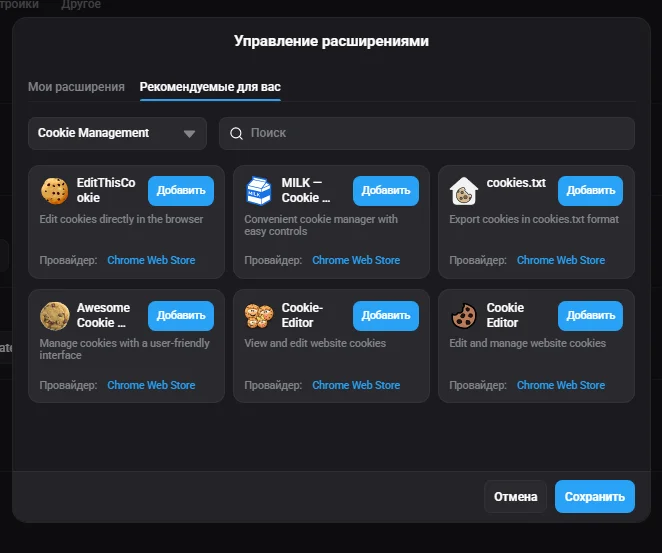Add the Awesome Cookie extension
The image size is (662, 553).
pos(181,316)
